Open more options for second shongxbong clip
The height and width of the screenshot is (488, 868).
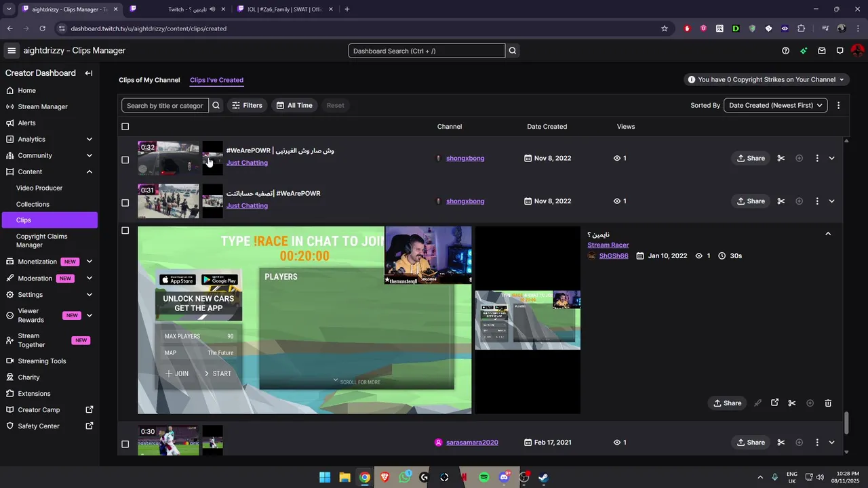[817, 201]
